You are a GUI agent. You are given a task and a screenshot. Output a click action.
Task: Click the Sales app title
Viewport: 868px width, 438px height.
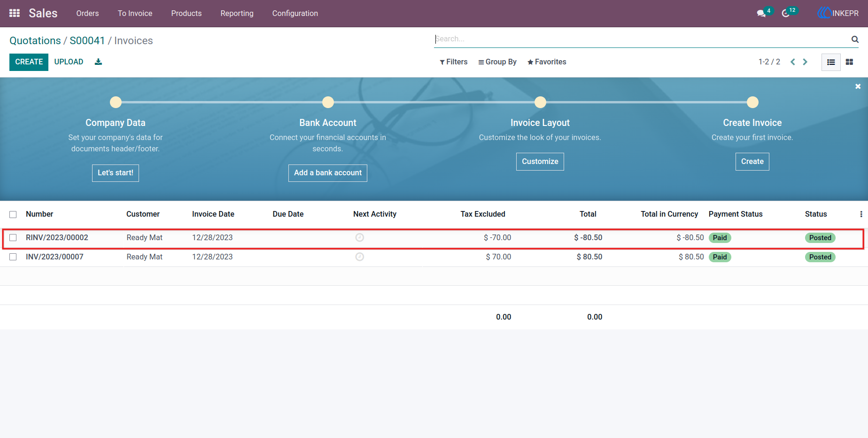point(43,13)
